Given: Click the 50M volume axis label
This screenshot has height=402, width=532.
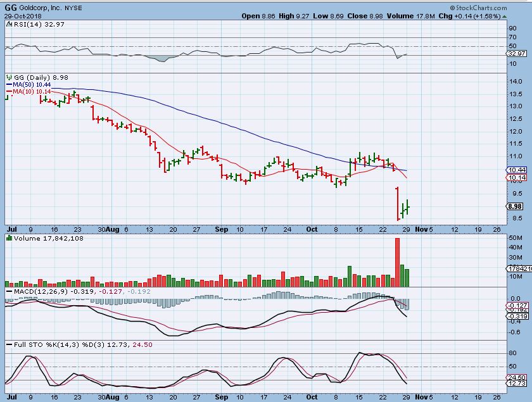Looking at the screenshot, I should click(x=515, y=238).
